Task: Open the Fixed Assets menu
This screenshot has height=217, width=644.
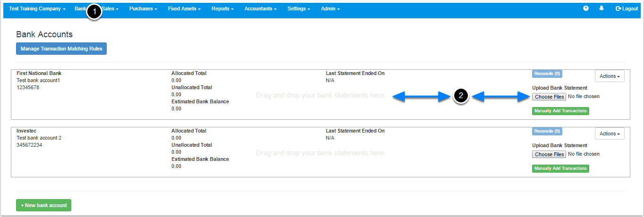Action: (x=184, y=8)
